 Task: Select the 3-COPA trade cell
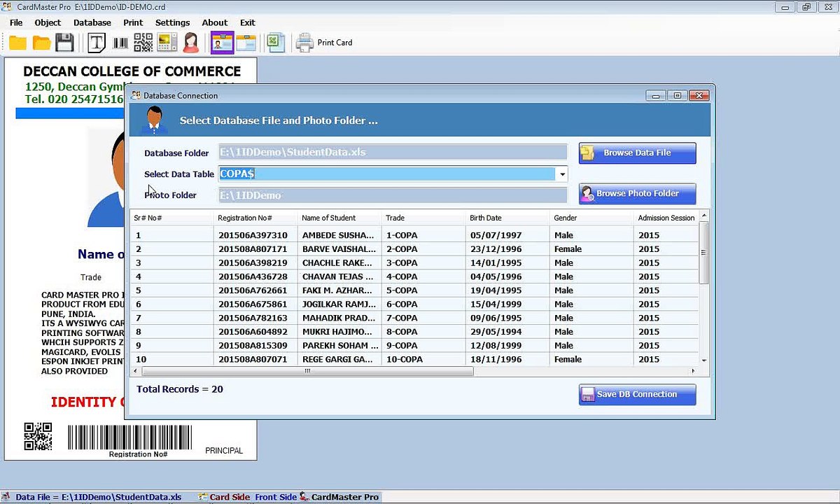click(x=423, y=263)
